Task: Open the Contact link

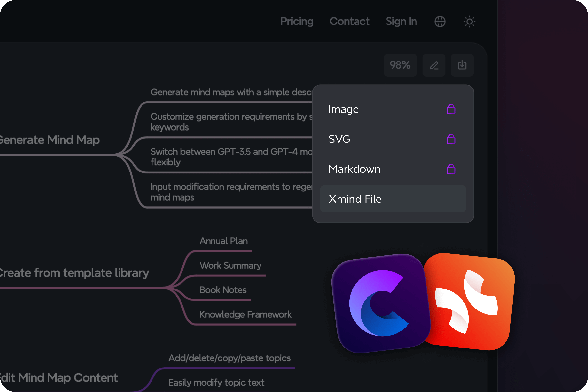Action: click(x=349, y=22)
